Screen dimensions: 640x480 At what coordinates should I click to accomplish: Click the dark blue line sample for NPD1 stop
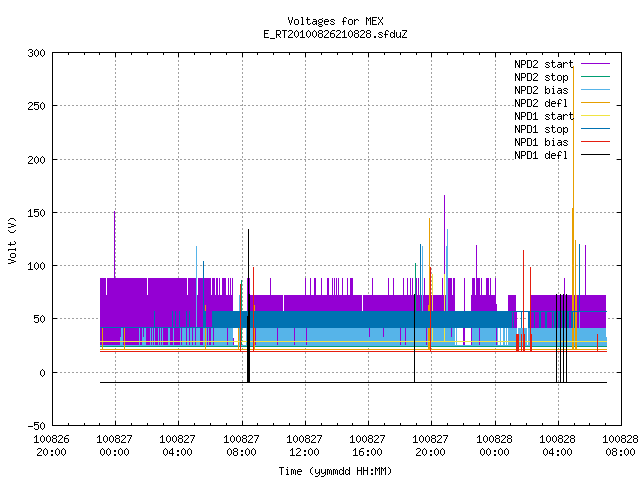coord(595,129)
